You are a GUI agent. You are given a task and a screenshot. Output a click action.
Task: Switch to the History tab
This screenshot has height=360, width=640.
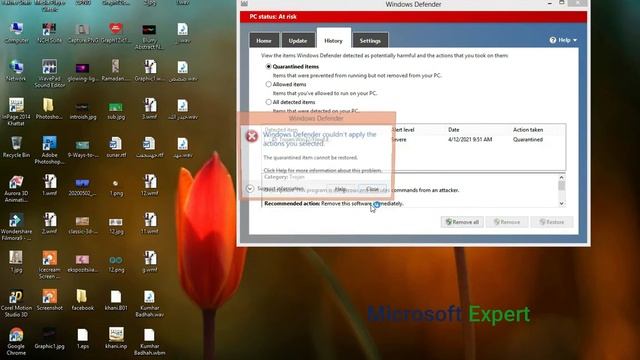click(333, 39)
